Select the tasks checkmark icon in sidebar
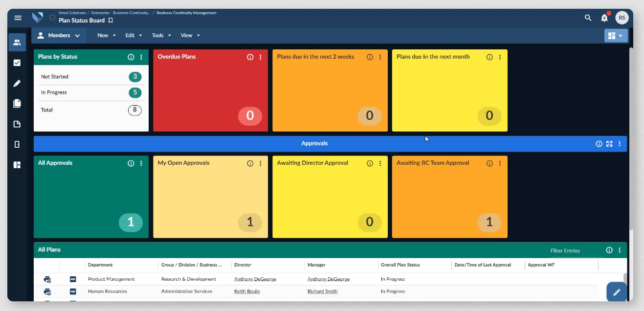The image size is (644, 311). (17, 63)
